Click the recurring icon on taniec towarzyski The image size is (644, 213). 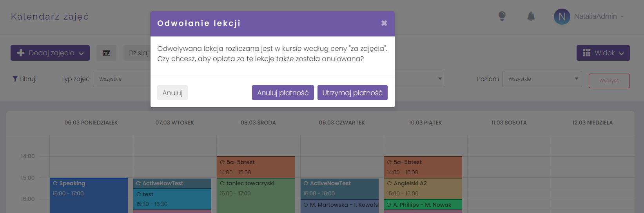222,183
